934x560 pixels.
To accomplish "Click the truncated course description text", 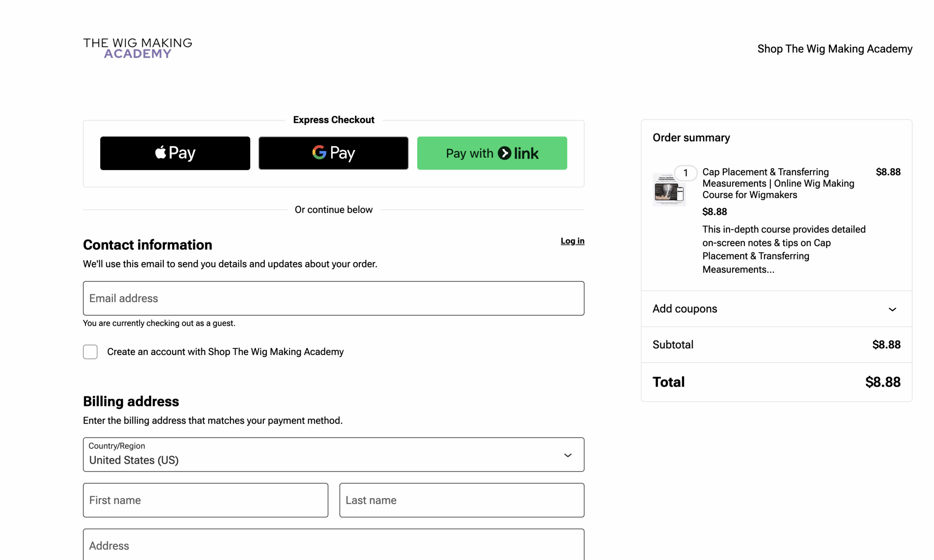I will tap(783, 250).
